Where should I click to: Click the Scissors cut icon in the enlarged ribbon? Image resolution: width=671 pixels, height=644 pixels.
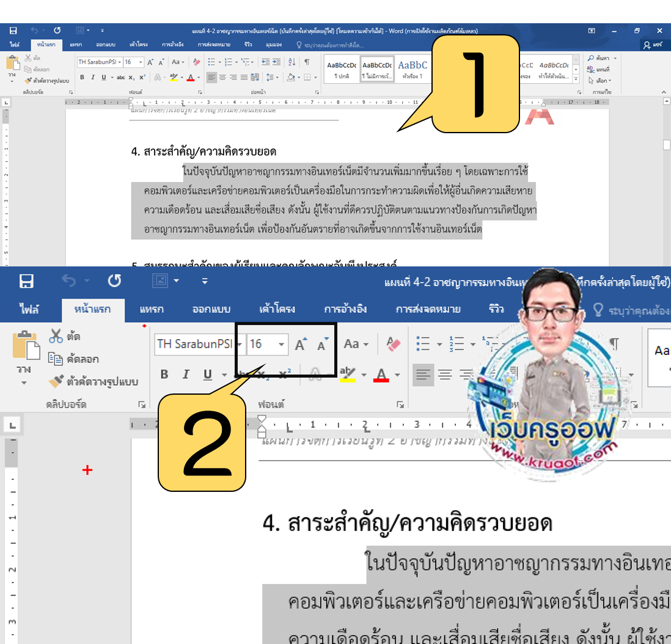coord(56,336)
